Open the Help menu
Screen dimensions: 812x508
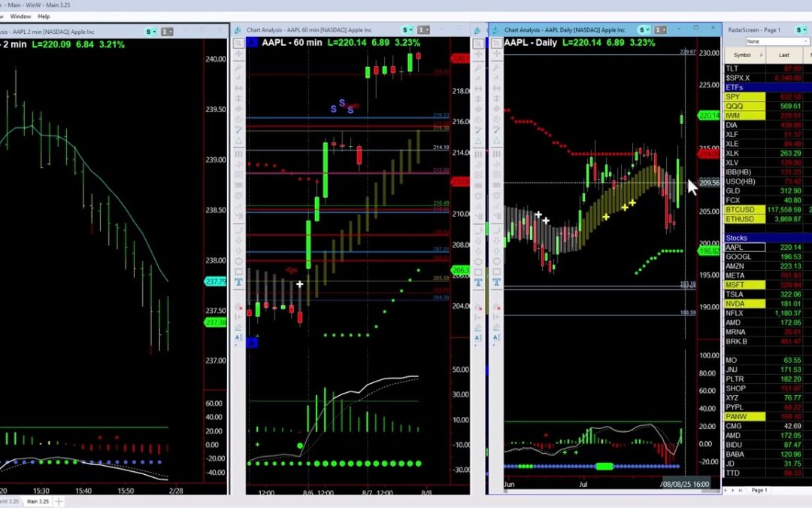click(x=44, y=17)
